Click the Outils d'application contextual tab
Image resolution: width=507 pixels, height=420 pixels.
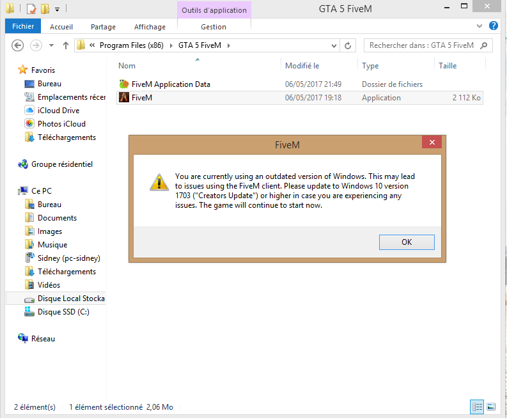coord(214,10)
